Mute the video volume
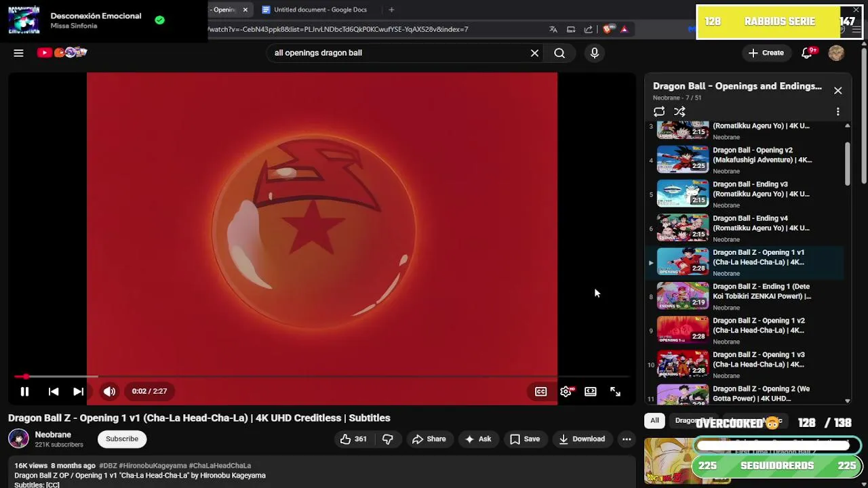Image resolution: width=868 pixels, height=488 pixels. 109,391
